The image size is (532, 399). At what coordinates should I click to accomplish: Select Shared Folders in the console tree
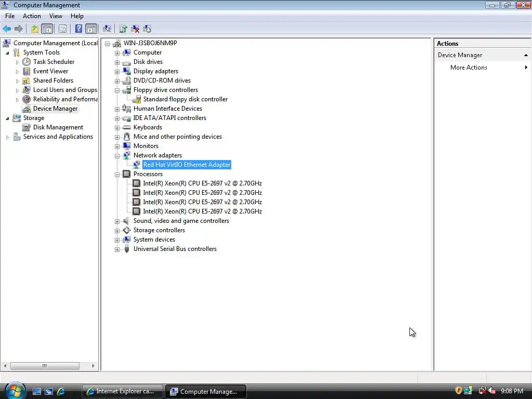coord(53,81)
